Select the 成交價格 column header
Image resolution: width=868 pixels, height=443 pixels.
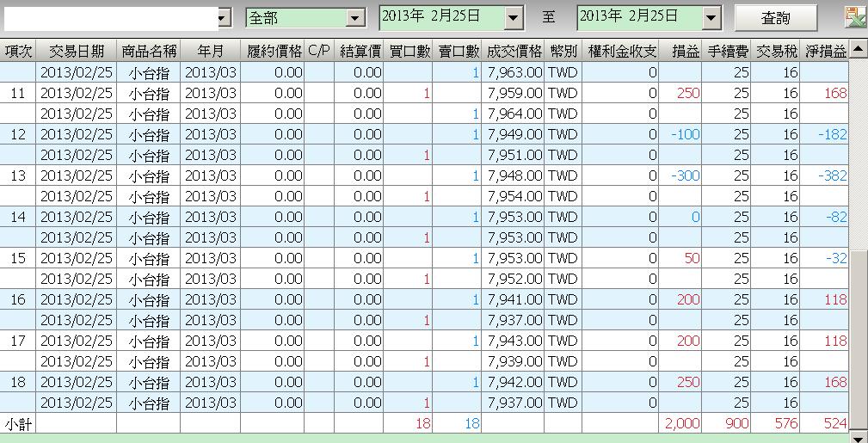click(514, 52)
